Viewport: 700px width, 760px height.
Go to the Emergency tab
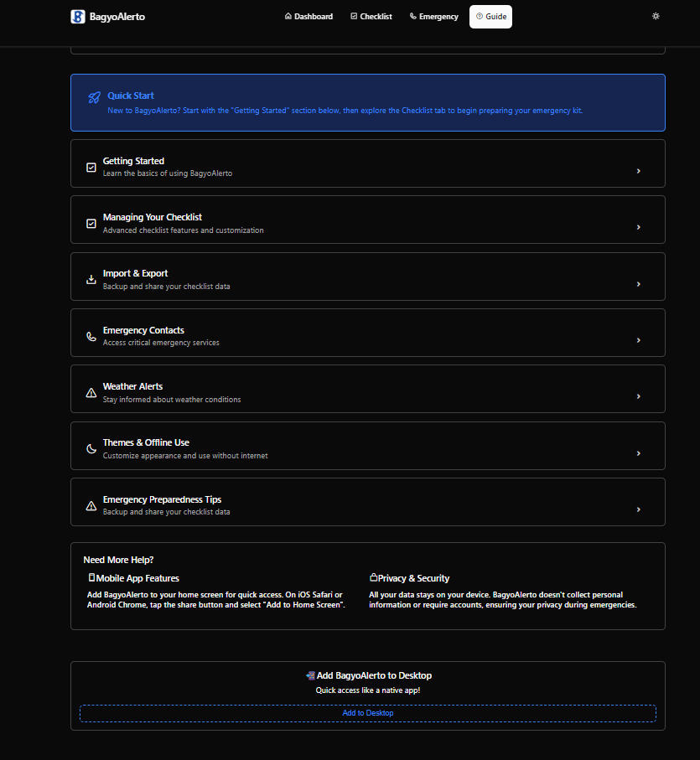tap(434, 17)
